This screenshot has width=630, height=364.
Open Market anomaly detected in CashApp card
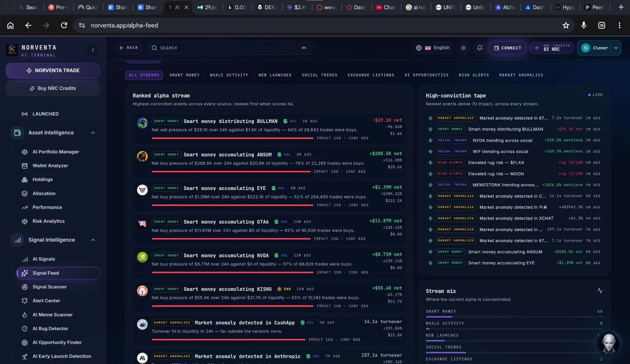tap(269, 330)
